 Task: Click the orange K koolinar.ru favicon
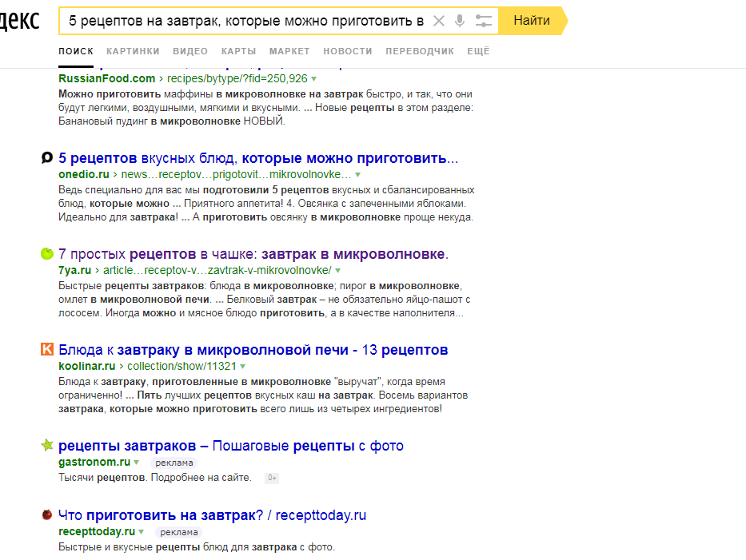46,349
